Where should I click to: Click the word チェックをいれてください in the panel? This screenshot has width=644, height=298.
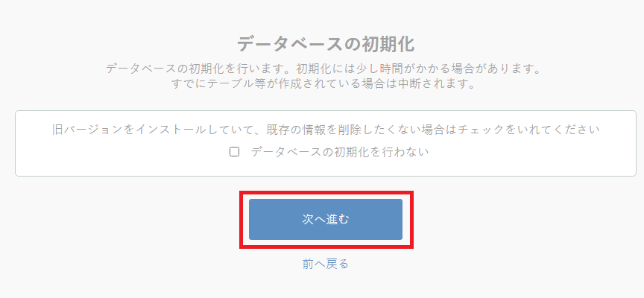[528, 130]
